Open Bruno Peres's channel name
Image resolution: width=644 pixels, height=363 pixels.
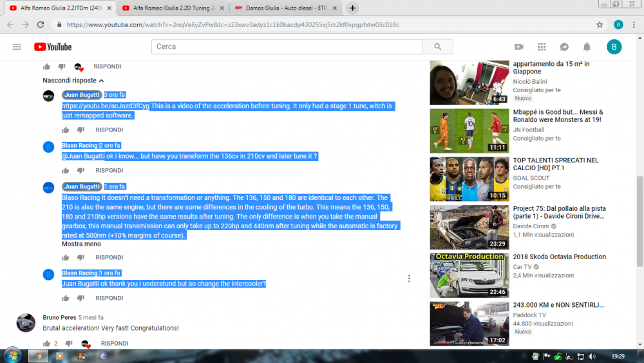(59, 317)
